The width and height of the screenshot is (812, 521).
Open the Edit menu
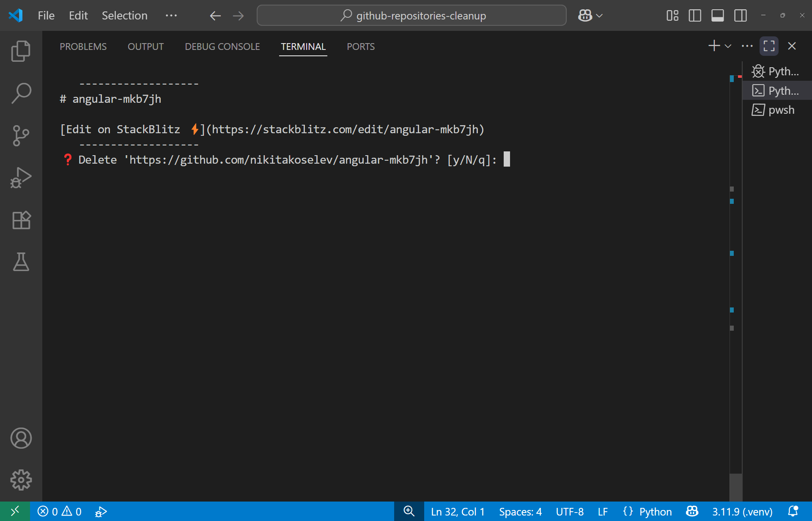pos(78,16)
